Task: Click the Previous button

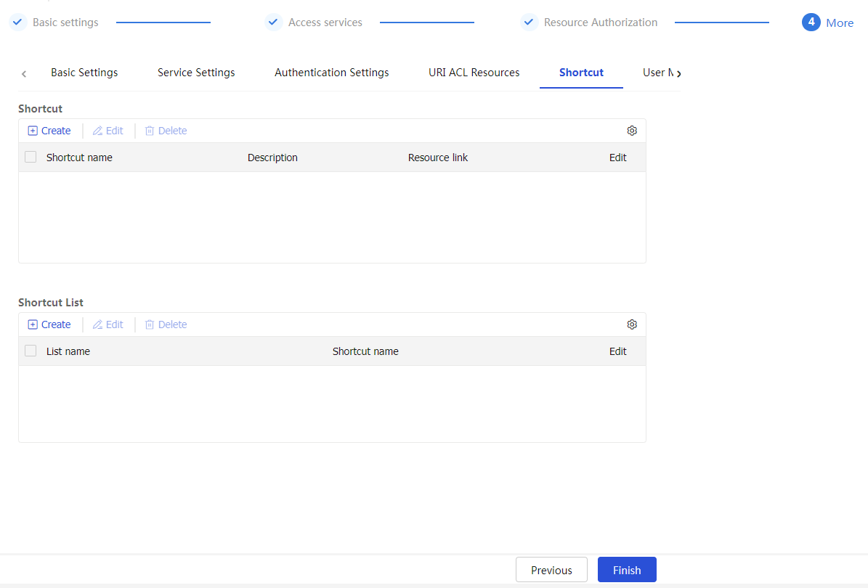Action: coord(551,570)
